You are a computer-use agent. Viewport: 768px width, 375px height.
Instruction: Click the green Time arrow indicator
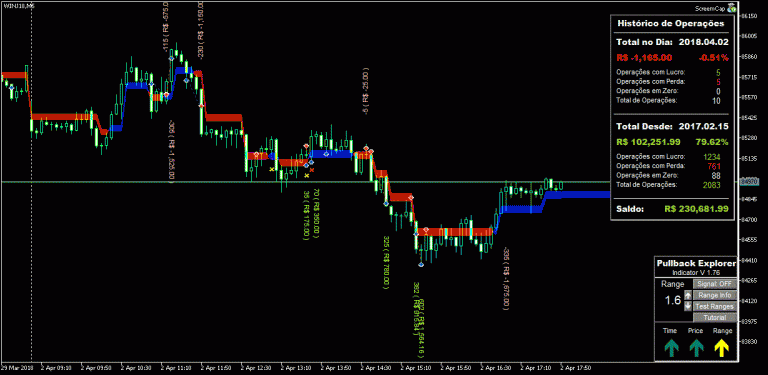671,347
